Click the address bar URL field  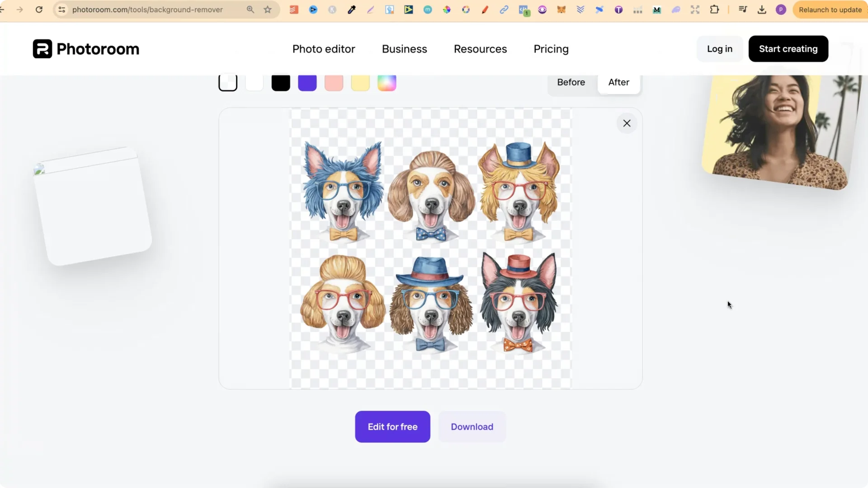(148, 9)
